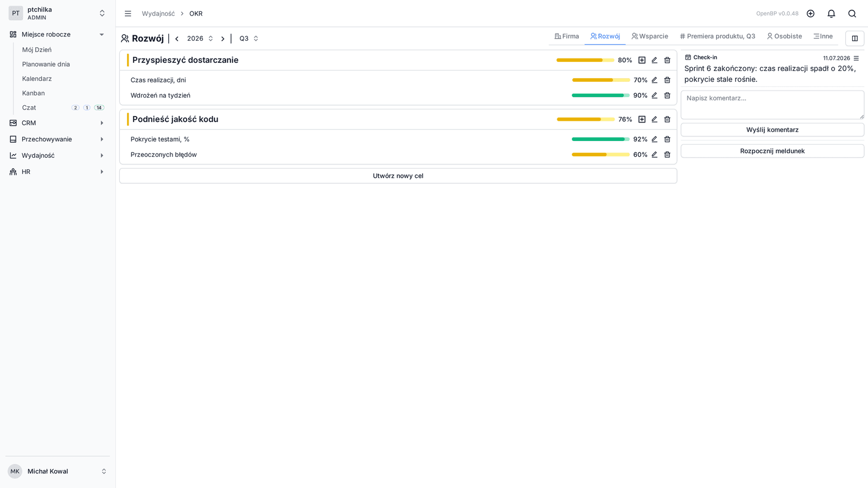Open notifications bell
Viewport: 868px width, 488px height.
(x=831, y=14)
